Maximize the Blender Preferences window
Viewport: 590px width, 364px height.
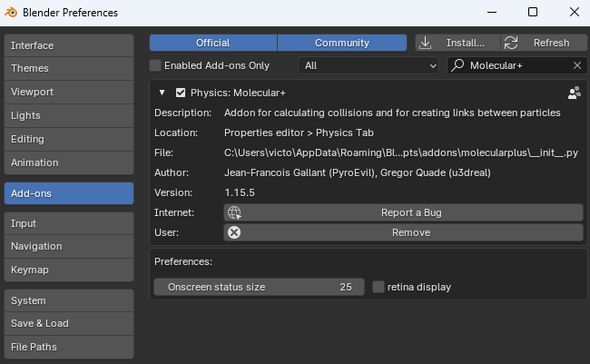pos(533,13)
